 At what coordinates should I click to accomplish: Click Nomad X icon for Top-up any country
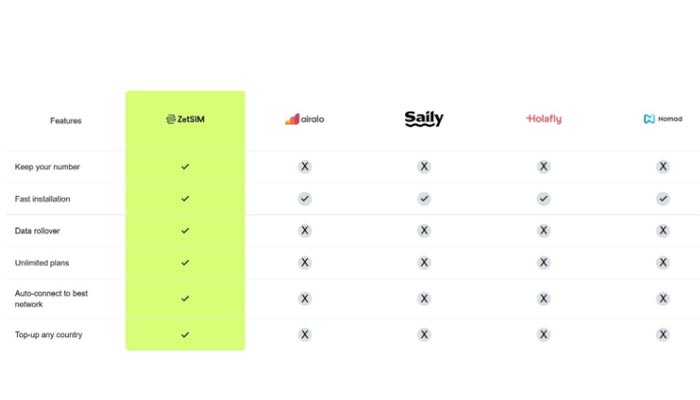tap(663, 334)
